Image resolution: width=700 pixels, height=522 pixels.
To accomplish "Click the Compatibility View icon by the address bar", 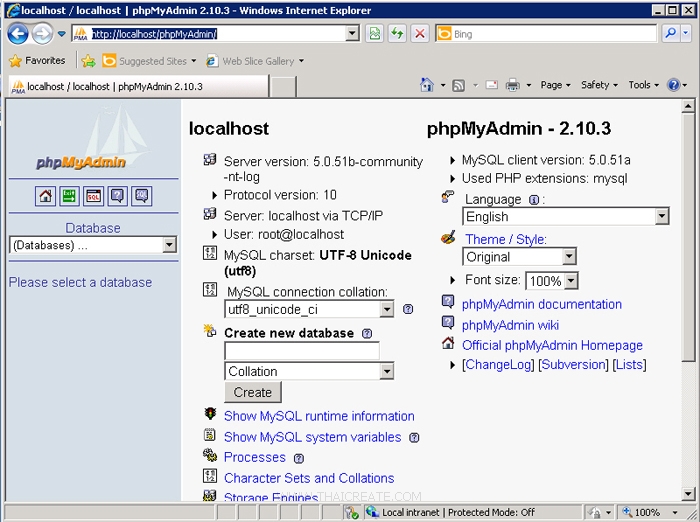I will [x=375, y=33].
